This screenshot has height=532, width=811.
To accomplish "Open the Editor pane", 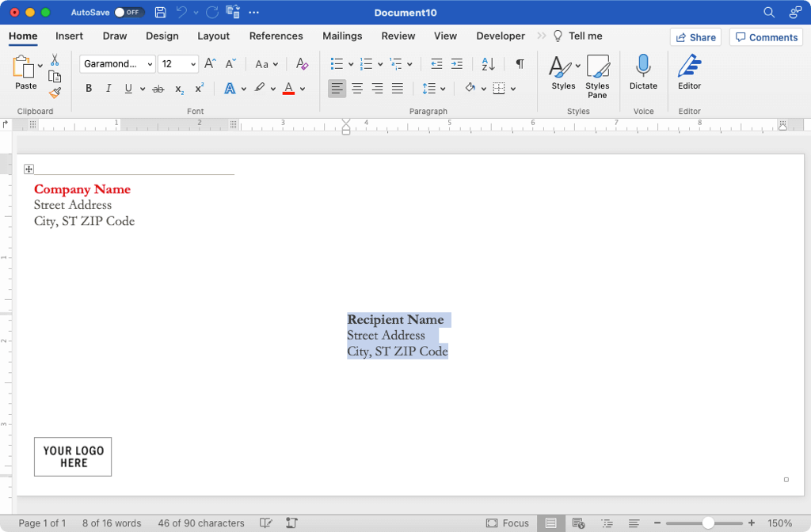I will click(x=689, y=72).
